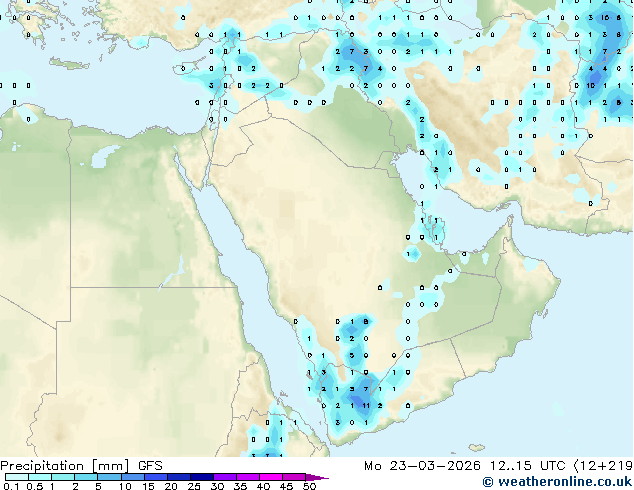This screenshot has width=634, height=490.
Task: Select the 15–20 mm legend swatch
Action: click(x=155, y=477)
